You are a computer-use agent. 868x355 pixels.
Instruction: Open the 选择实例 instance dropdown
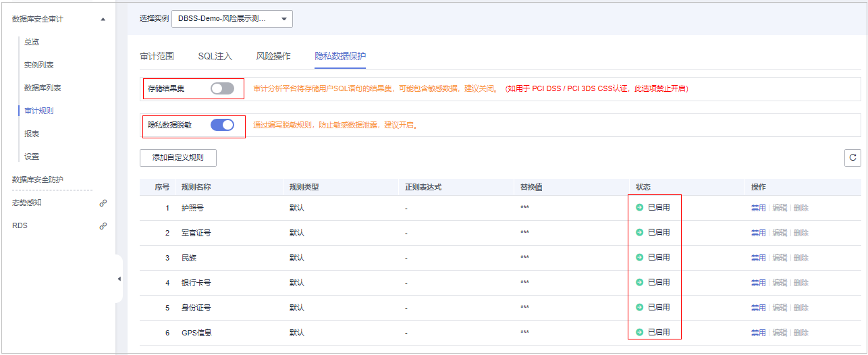click(x=232, y=19)
